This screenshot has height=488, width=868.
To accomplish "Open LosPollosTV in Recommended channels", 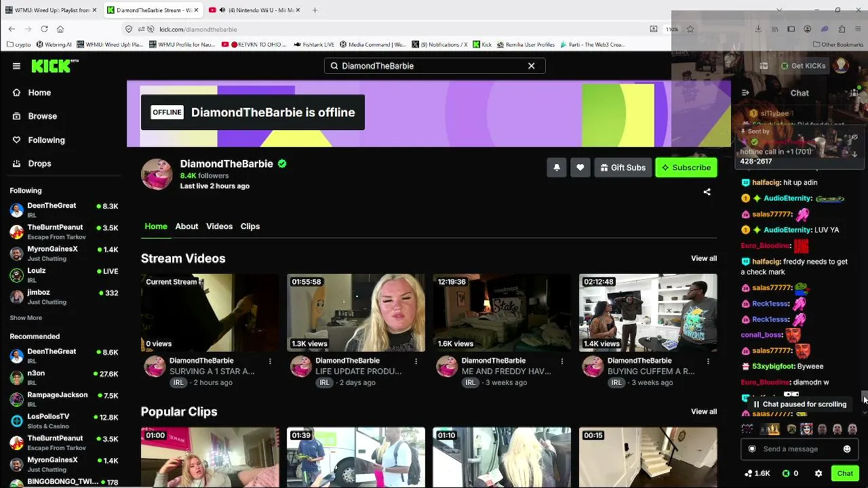I will point(64,421).
